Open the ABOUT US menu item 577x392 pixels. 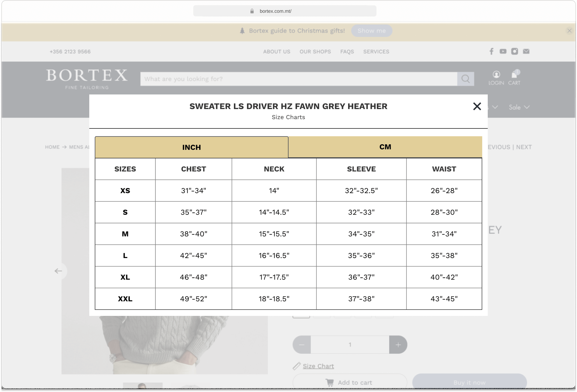point(277,52)
